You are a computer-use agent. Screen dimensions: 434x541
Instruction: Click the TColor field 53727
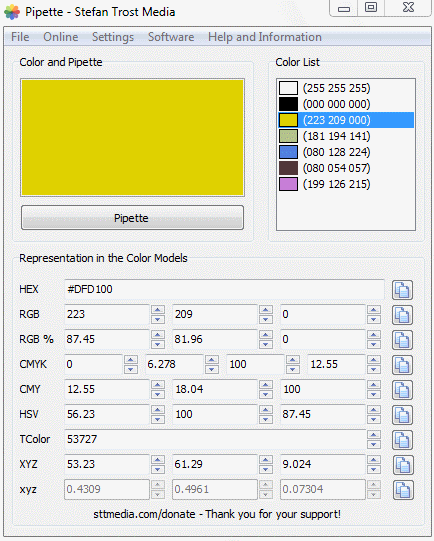pyautogui.click(x=215, y=439)
